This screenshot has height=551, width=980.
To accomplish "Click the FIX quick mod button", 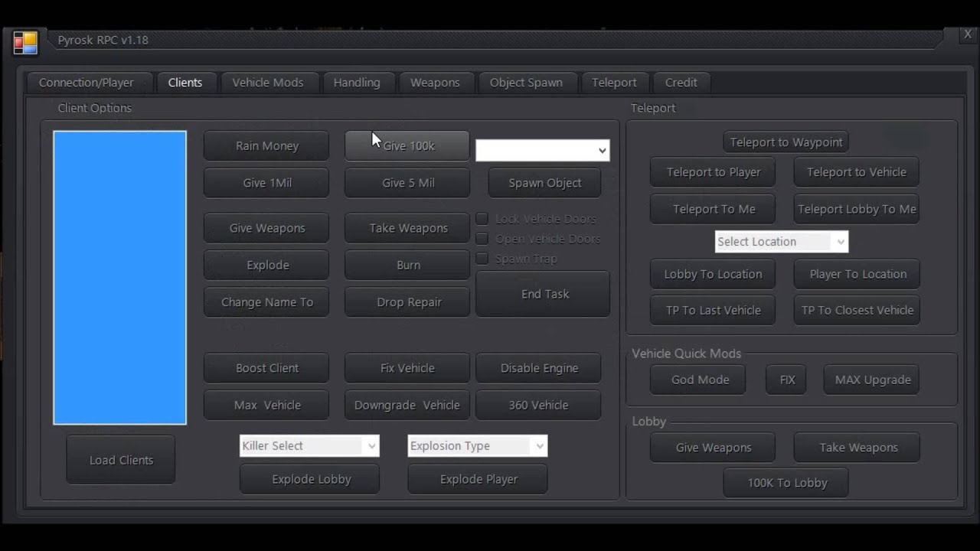I will pyautogui.click(x=787, y=380).
